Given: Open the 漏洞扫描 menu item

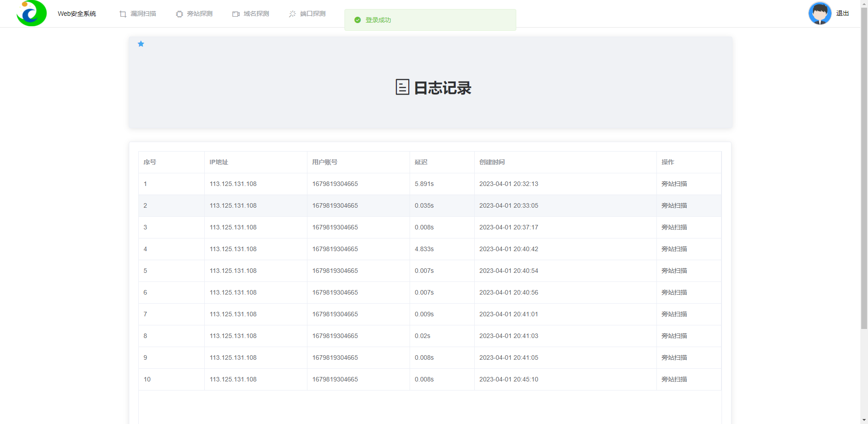Looking at the screenshot, I should pos(138,14).
